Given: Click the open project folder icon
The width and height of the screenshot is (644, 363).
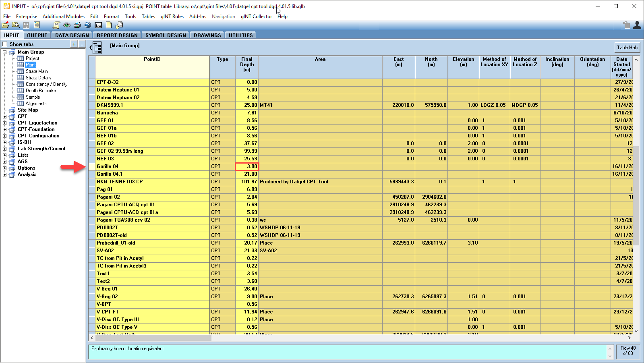Looking at the screenshot, I should [6, 25].
